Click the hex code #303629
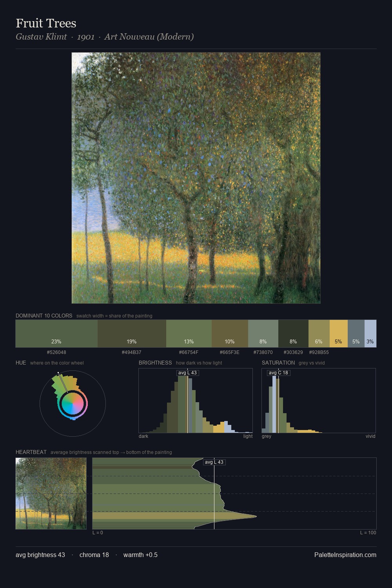The width and height of the screenshot is (392, 588). point(293,352)
